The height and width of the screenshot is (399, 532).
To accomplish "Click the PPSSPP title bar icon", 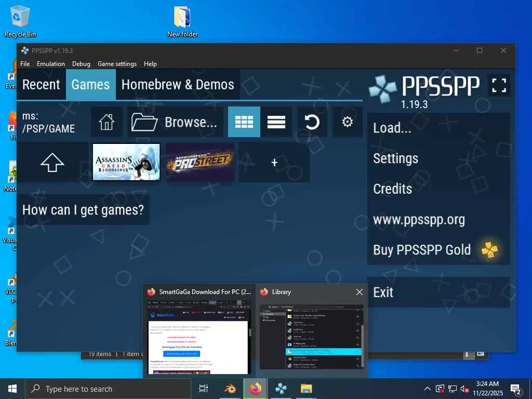I will 25,50.
